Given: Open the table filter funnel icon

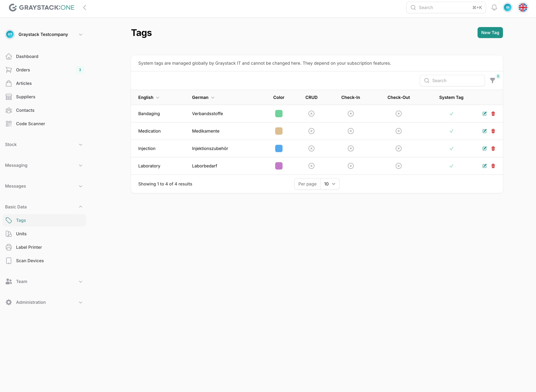Looking at the screenshot, I should pyautogui.click(x=492, y=81).
